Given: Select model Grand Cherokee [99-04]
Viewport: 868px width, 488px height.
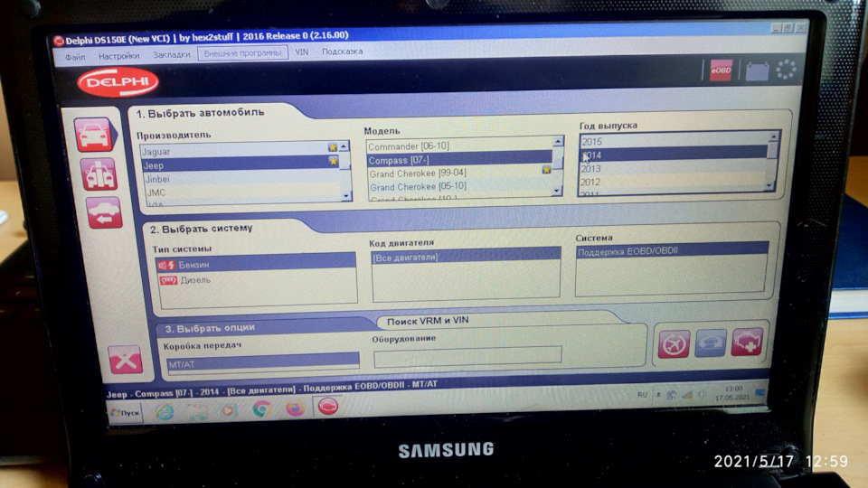Looking at the screenshot, I should (459, 174).
